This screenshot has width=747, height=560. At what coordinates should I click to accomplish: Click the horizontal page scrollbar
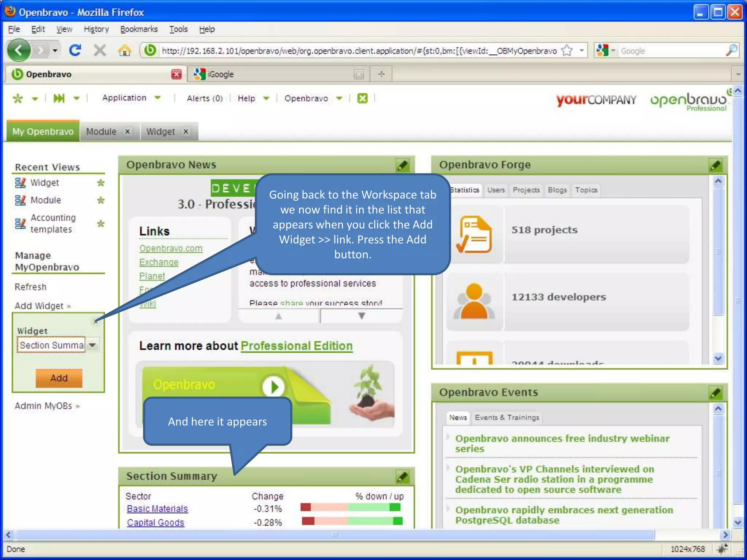click(335, 535)
